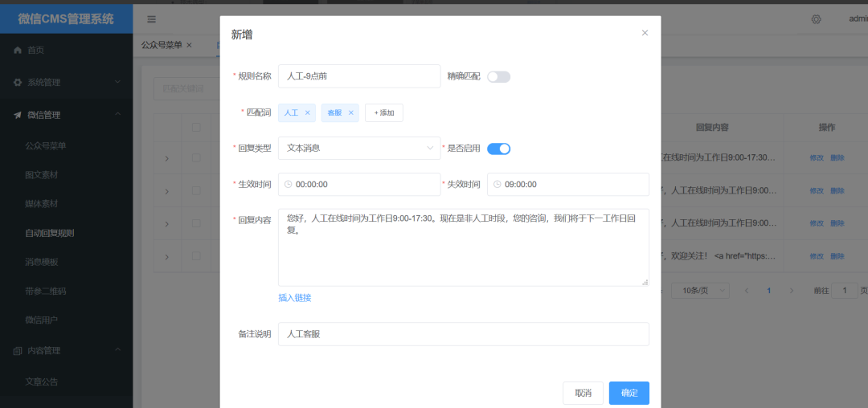
Task: Expand the second table row
Action: tap(166, 191)
